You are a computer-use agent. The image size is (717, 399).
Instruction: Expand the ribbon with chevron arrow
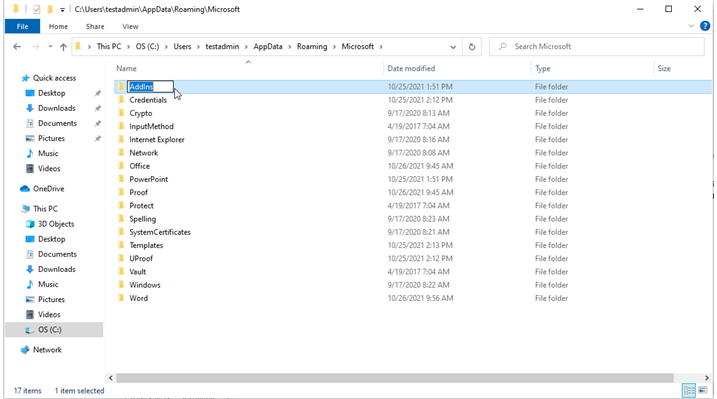point(691,26)
